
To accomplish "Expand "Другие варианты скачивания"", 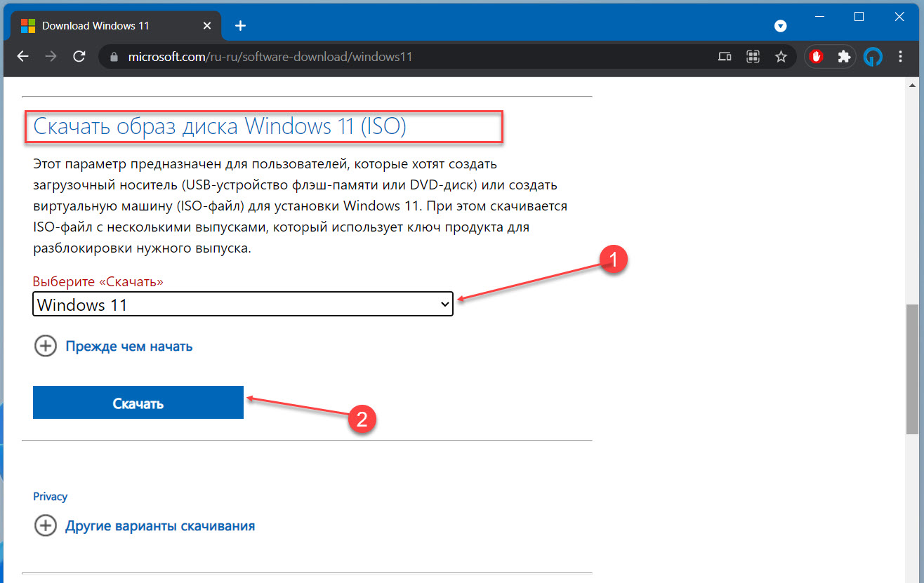I will 144,525.
